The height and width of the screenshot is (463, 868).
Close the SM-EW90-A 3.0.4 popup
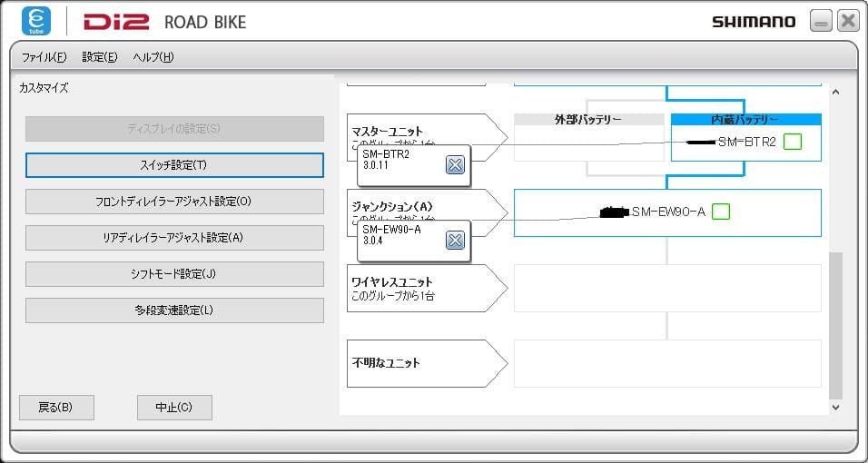(x=455, y=240)
